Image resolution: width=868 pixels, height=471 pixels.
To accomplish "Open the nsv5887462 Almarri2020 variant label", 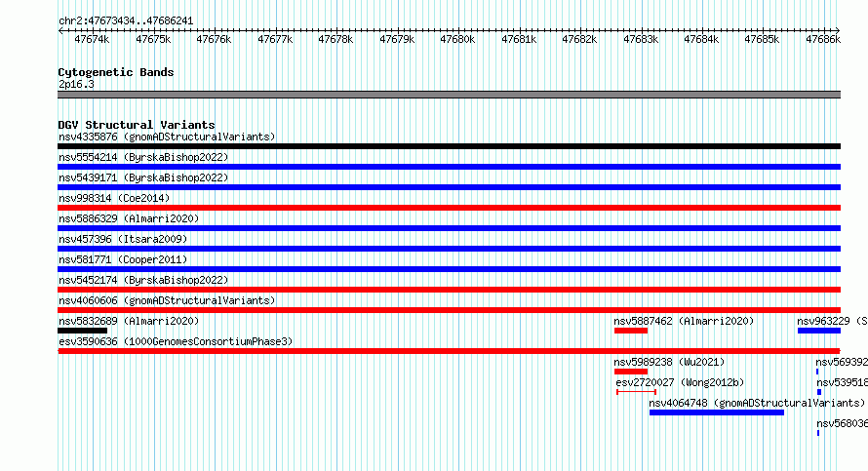I will [685, 321].
